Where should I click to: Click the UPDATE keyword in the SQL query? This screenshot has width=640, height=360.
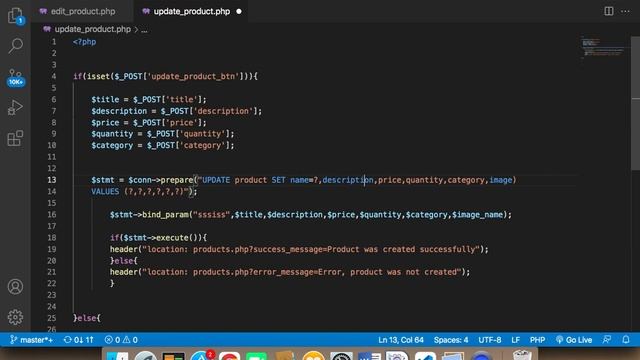(216, 180)
